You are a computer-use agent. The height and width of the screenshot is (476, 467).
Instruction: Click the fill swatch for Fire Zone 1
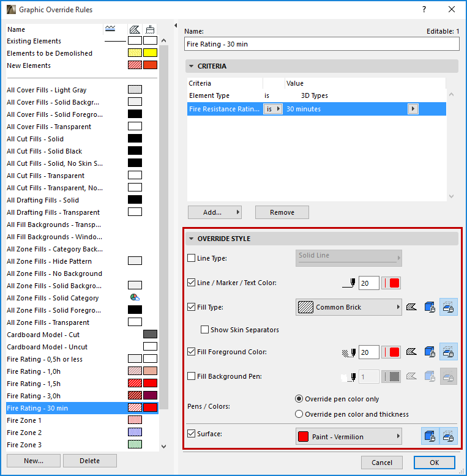click(135, 420)
